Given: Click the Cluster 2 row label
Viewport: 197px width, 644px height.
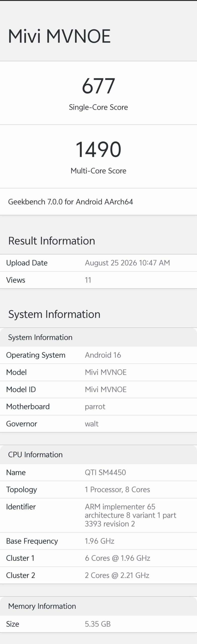Looking at the screenshot, I should 21,575.
